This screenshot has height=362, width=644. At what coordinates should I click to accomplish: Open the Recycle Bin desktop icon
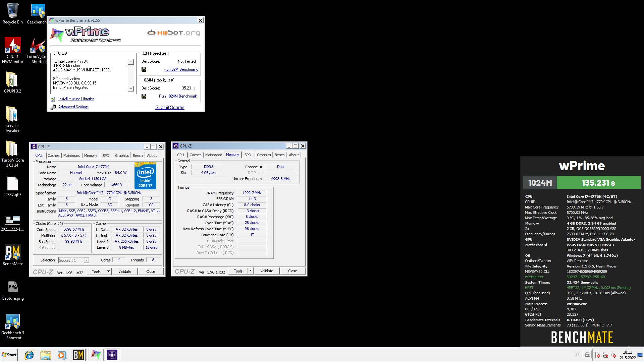point(12,14)
